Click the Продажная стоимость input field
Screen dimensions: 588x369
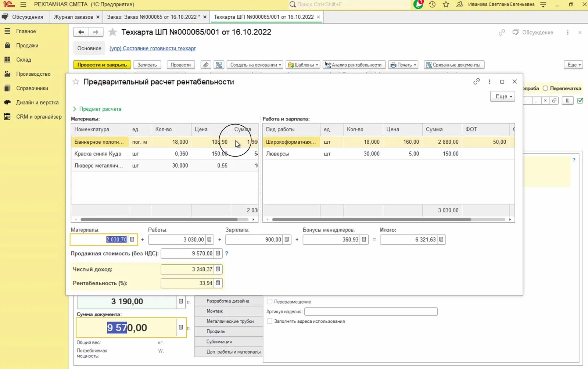coord(188,253)
